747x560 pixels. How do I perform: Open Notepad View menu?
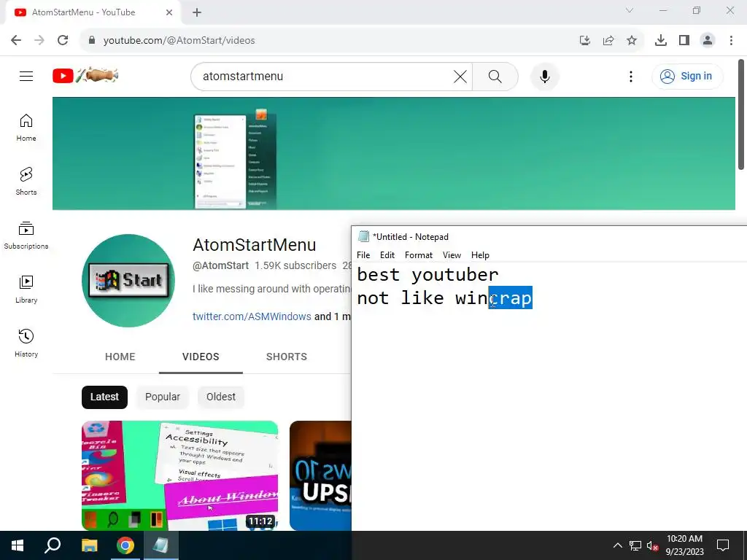[x=452, y=255]
